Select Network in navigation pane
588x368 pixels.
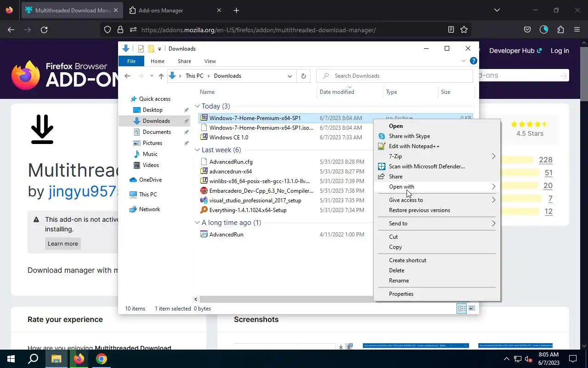pos(149,209)
